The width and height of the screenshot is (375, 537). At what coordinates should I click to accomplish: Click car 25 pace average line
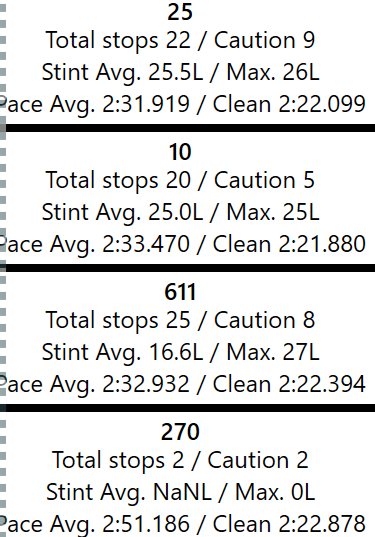point(183,104)
